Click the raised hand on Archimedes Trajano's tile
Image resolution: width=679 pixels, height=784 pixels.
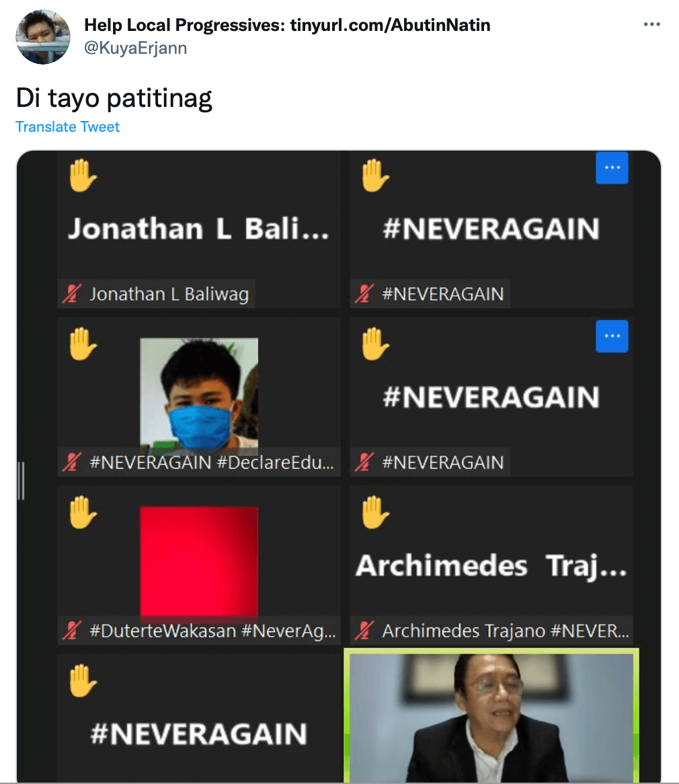[375, 512]
